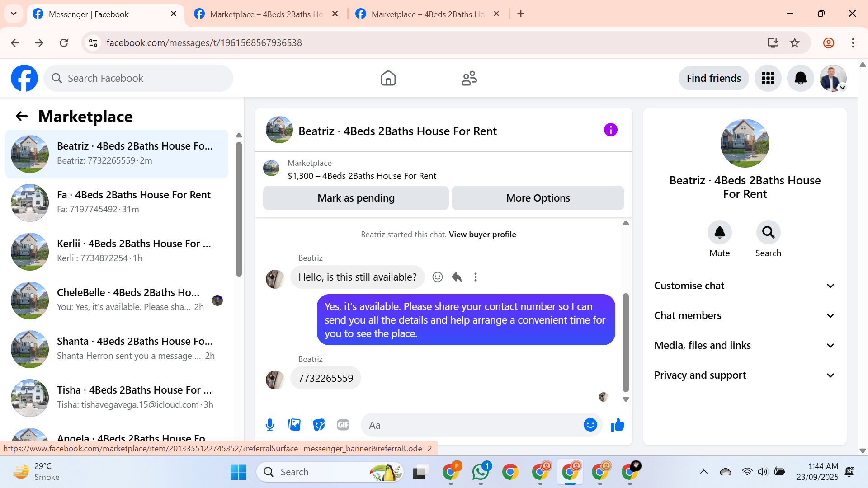Choose a GIF with the GIF icon
Viewport: 868px width, 488px height.
tap(343, 425)
